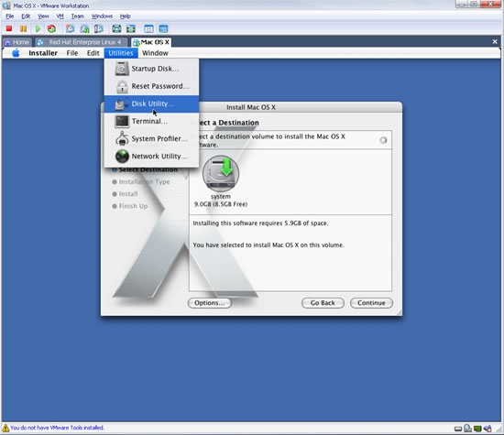
Task: Click the Full Screen toolbar icon
Action: [x=116, y=29]
